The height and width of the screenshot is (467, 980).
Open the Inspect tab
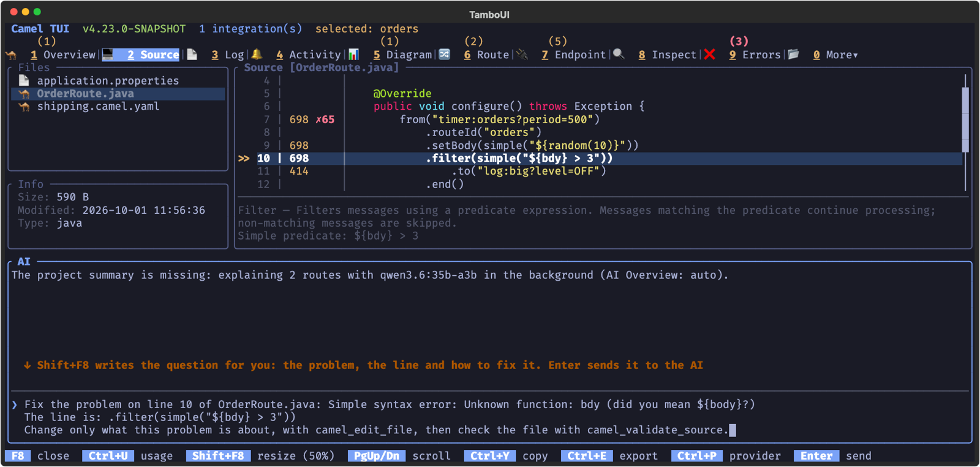click(x=667, y=55)
